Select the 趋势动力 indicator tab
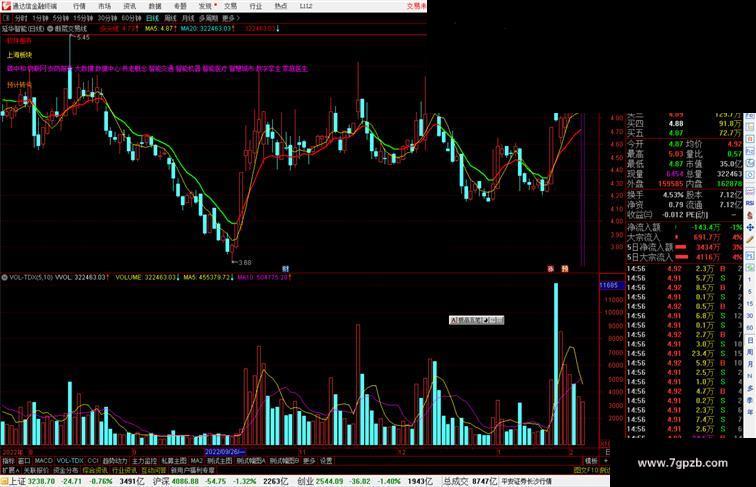The image size is (756, 487). 115,461
